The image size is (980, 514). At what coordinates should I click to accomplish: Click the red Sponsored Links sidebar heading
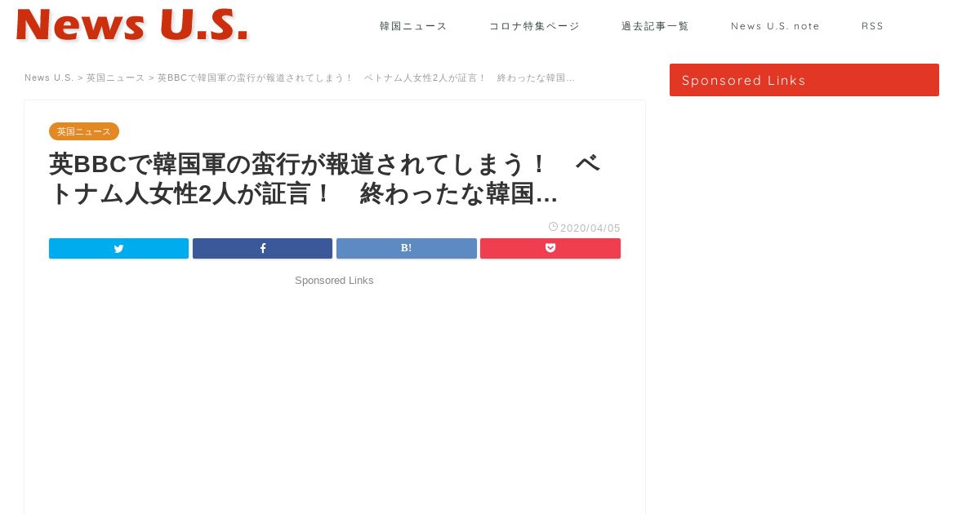coord(804,80)
